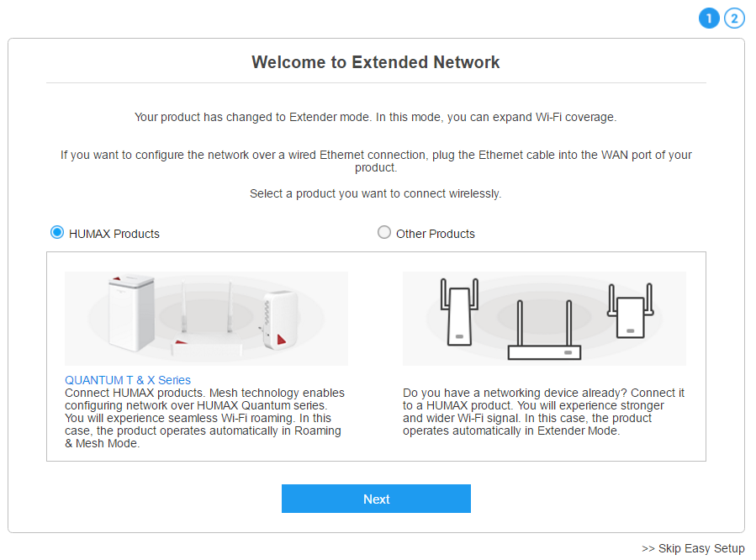Viewport: 756px width, 560px height.
Task: Select the HUMAX Products radio button
Action: [x=57, y=233]
